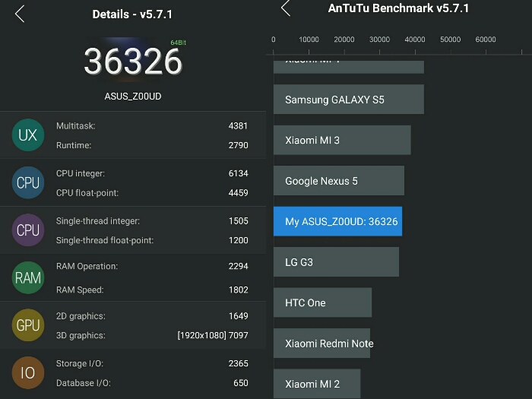Click the RAM Speed score 1802
Screen dimensions: 532x399
click(238, 290)
